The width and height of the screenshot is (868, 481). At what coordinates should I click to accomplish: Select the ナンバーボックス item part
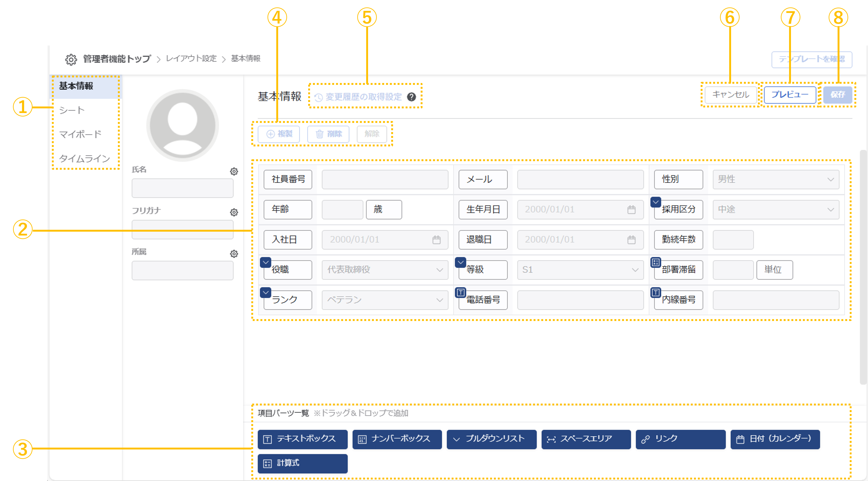pyautogui.click(x=397, y=439)
